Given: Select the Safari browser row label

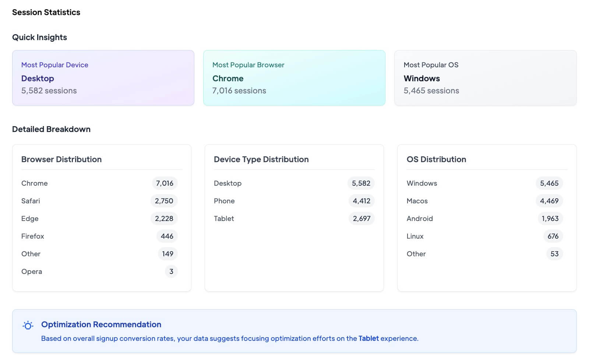Looking at the screenshot, I should (x=31, y=201).
